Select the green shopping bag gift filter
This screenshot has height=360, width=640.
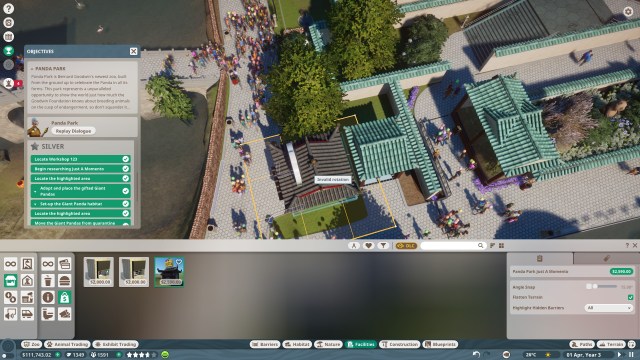[x=64, y=297]
